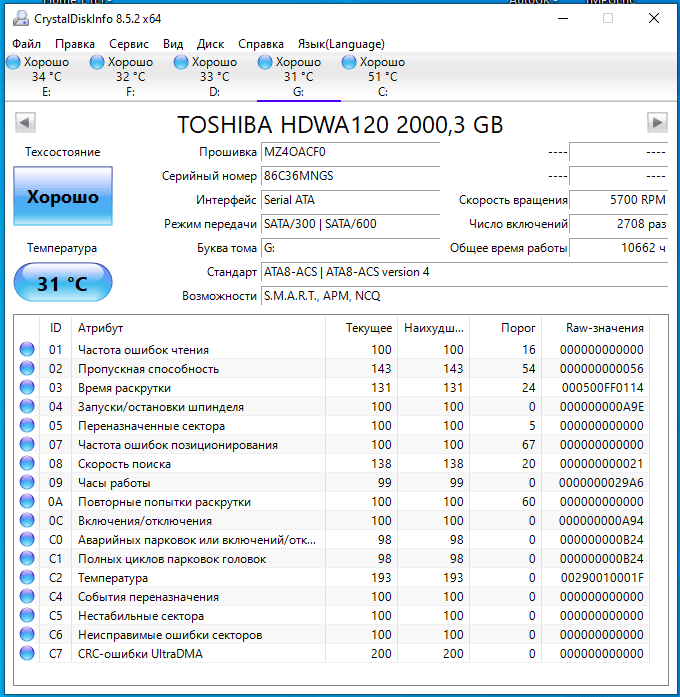
Task: Open the Файл menu
Action: click(27, 44)
